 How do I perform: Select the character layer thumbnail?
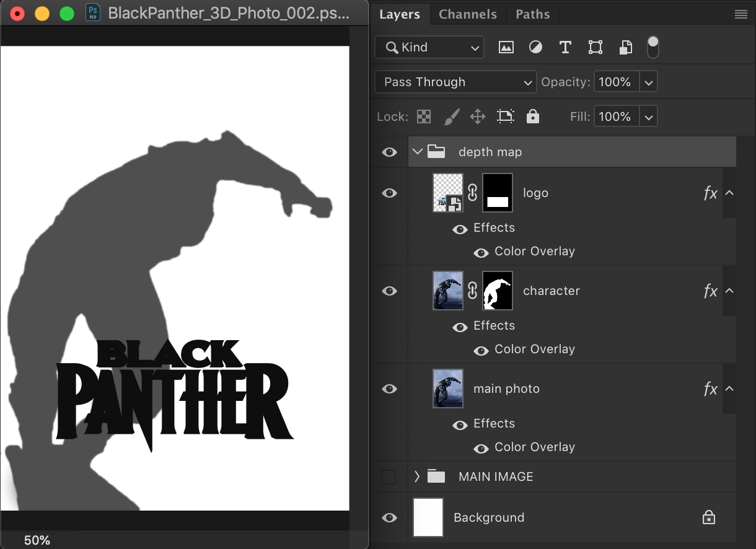448,291
